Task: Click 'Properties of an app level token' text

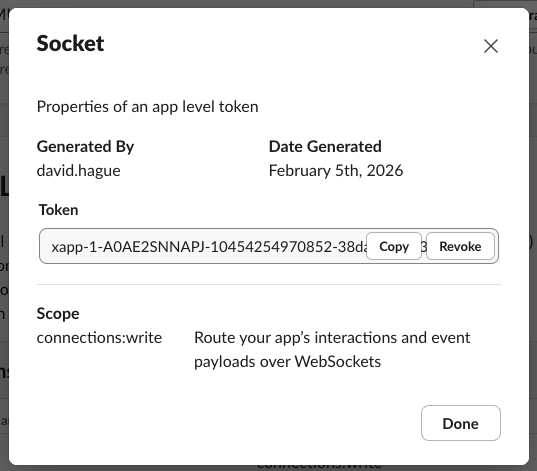Action: point(148,107)
